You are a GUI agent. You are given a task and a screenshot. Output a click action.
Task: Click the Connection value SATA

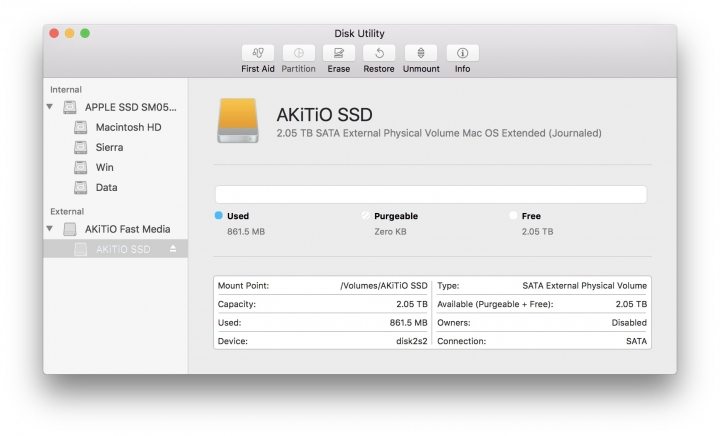tap(636, 341)
